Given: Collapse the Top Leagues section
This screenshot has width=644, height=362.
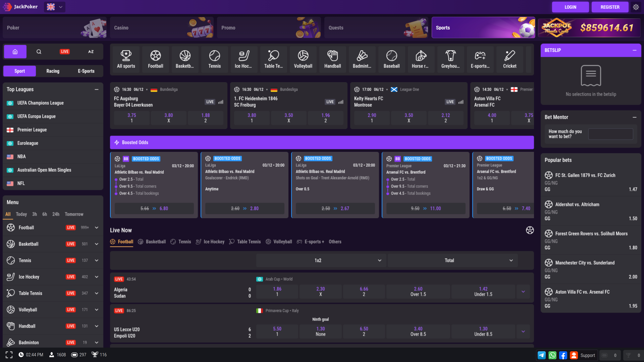Looking at the screenshot, I should tap(97, 89).
